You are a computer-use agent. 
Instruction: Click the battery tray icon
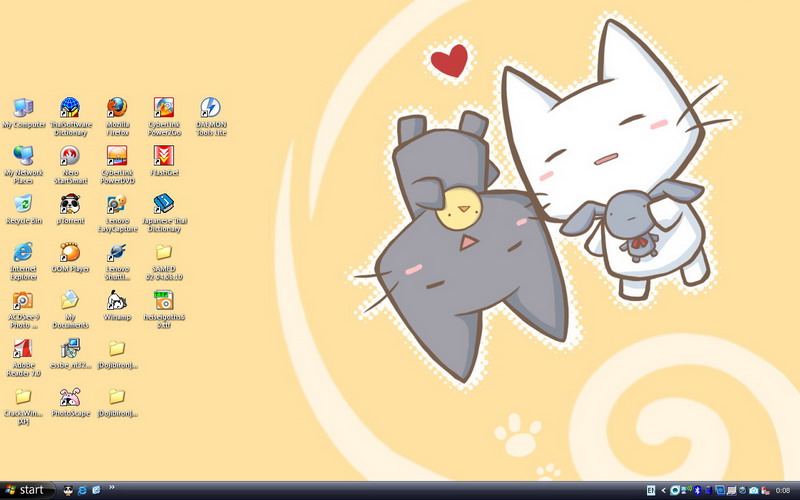(x=709, y=490)
